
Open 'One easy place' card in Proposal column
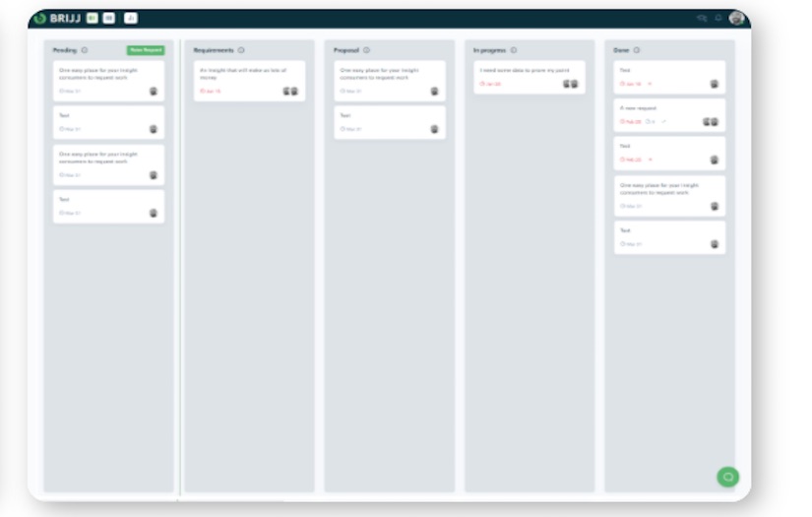coord(390,81)
